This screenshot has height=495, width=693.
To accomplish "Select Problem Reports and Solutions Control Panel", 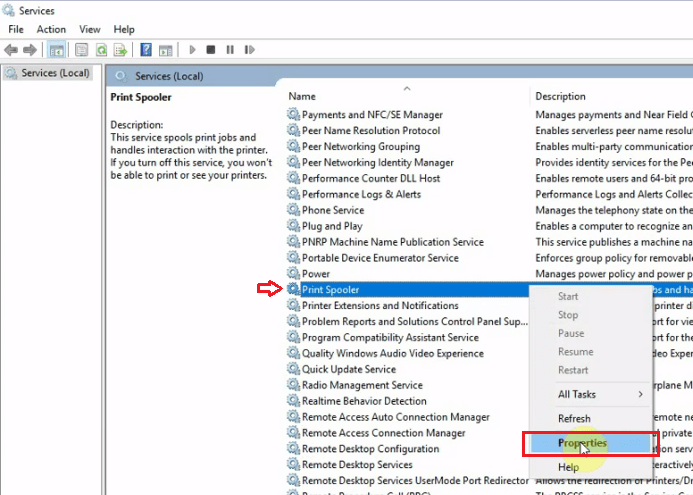I will (415, 321).
